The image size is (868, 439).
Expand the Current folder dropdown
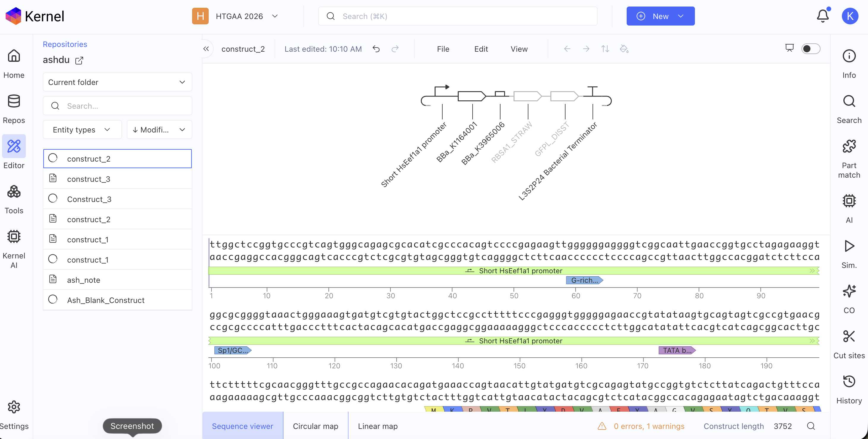[117, 82]
